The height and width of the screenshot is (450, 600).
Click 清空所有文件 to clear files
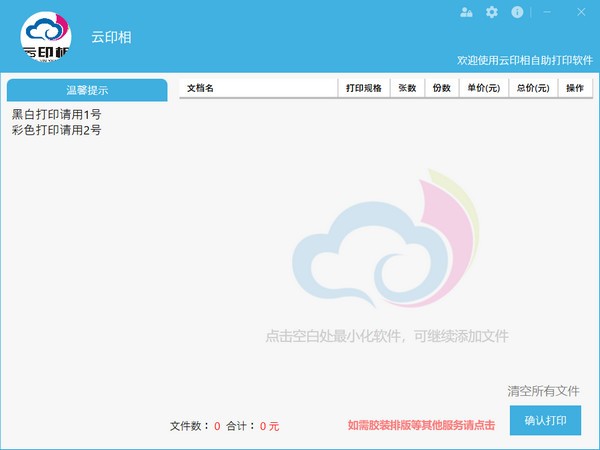point(543,391)
